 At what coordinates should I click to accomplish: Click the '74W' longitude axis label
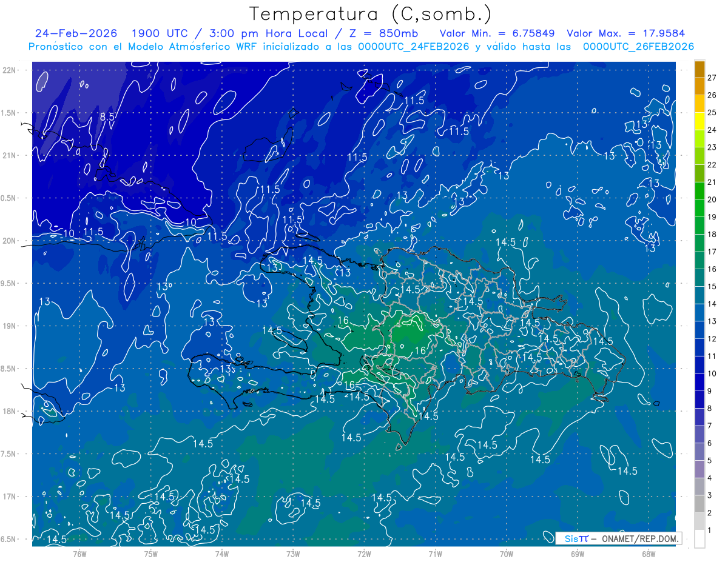(x=222, y=553)
